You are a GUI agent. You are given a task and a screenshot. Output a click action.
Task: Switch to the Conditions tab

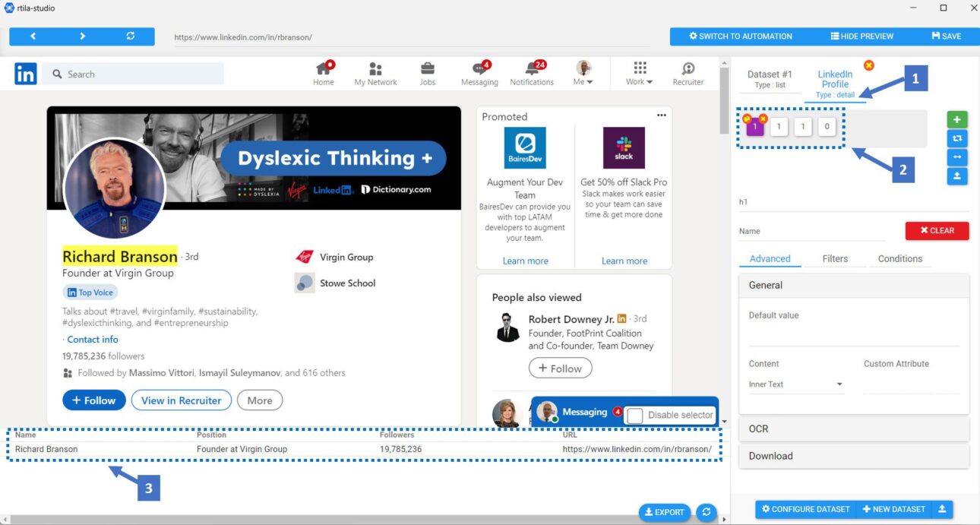pyautogui.click(x=899, y=259)
